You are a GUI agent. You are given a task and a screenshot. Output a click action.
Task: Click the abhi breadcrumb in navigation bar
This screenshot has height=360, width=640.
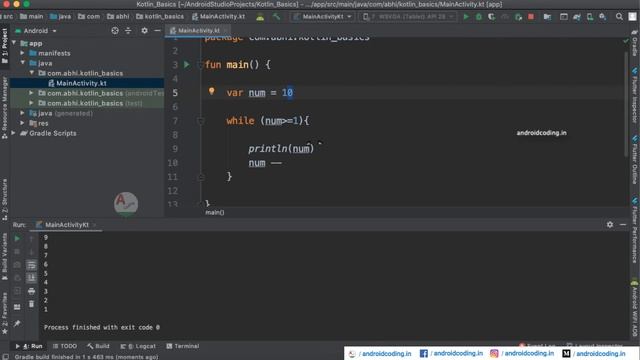118,17
